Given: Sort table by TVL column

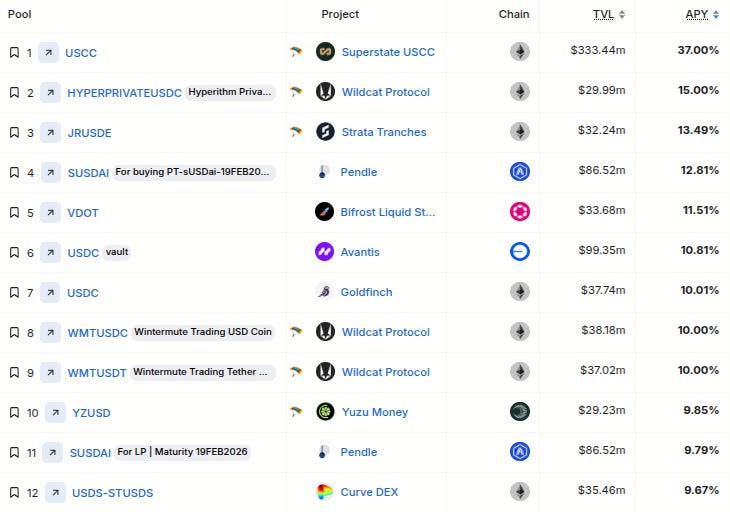Looking at the screenshot, I should (609, 14).
